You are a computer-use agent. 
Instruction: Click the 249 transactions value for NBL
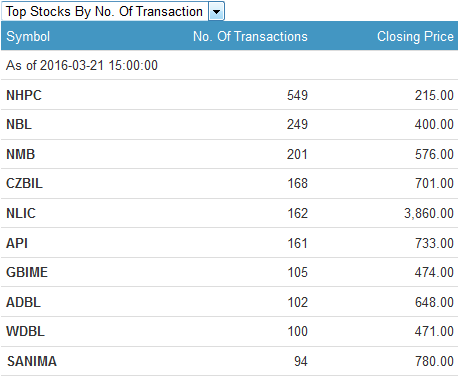[x=297, y=125]
